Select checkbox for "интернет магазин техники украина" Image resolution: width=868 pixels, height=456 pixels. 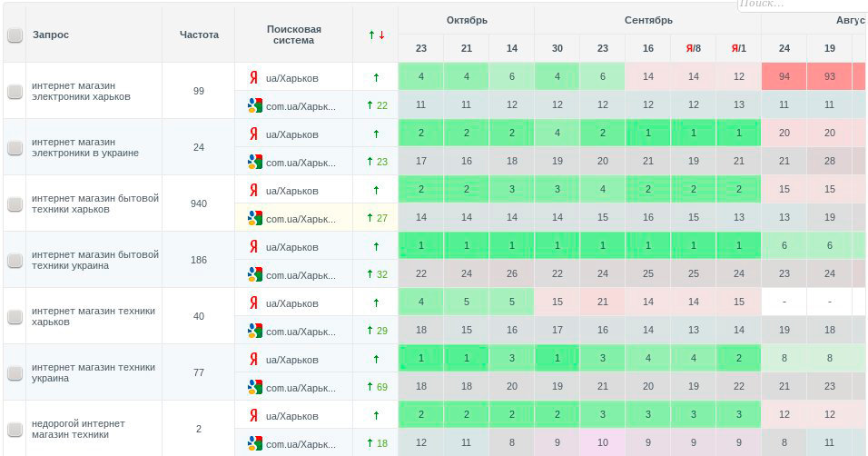pyautogui.click(x=15, y=372)
